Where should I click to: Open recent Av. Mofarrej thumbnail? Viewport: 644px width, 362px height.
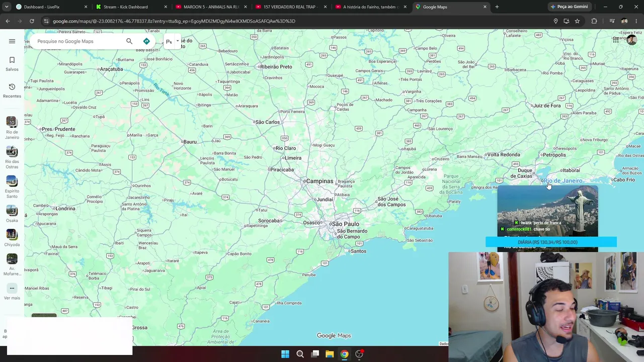tap(12, 258)
